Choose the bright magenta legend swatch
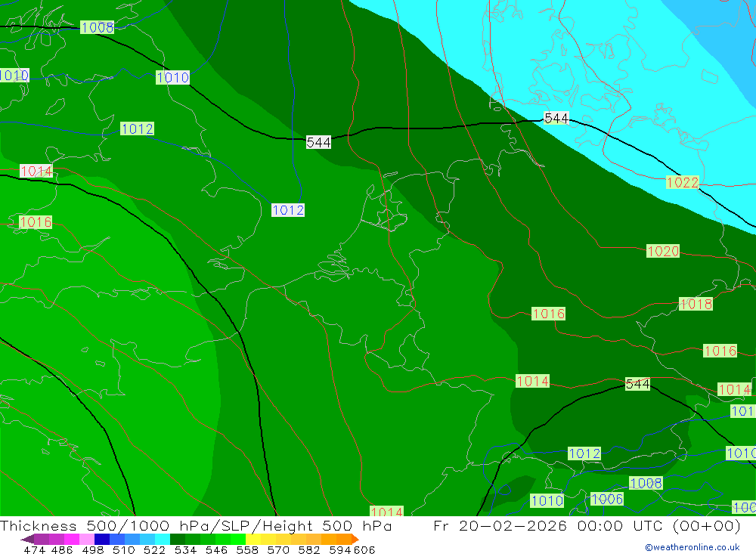Screen dimensions: 756x554 [x=71, y=539]
